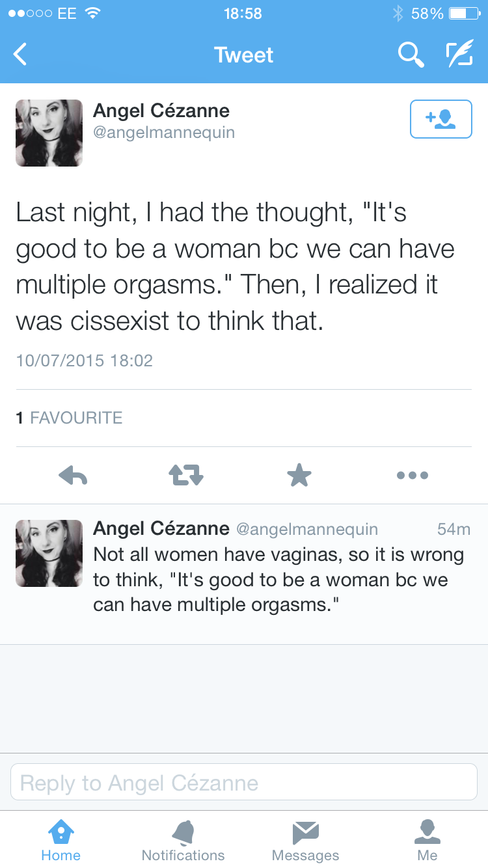Open search with magnifier icon
This screenshot has height=868, width=488.
tap(411, 55)
